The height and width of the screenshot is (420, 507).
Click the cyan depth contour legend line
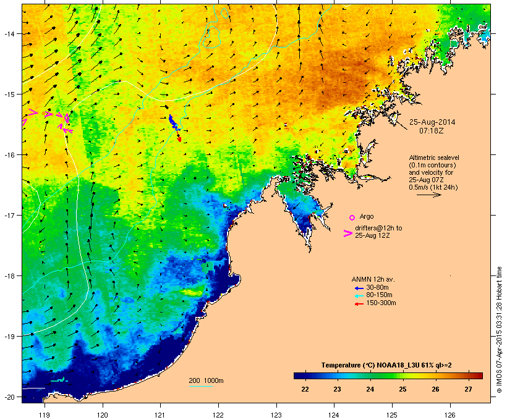click(201, 387)
